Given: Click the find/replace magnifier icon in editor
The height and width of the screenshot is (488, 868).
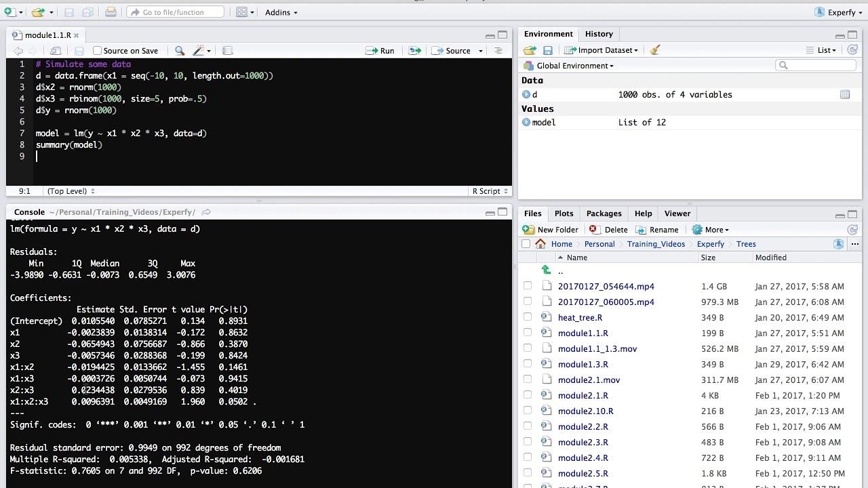Looking at the screenshot, I should point(180,51).
